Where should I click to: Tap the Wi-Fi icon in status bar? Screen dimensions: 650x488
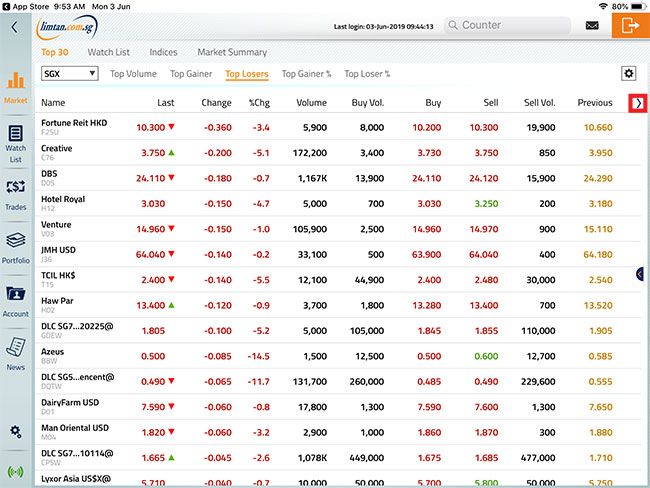coord(603,7)
